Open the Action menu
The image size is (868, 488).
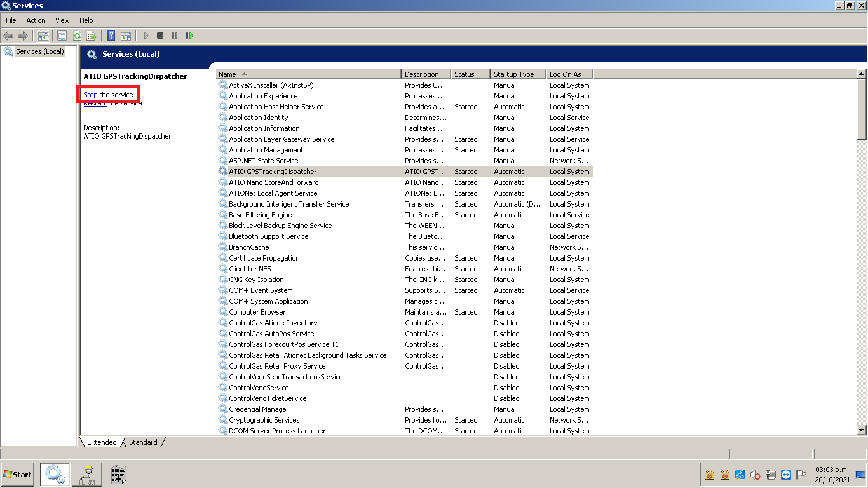click(36, 20)
